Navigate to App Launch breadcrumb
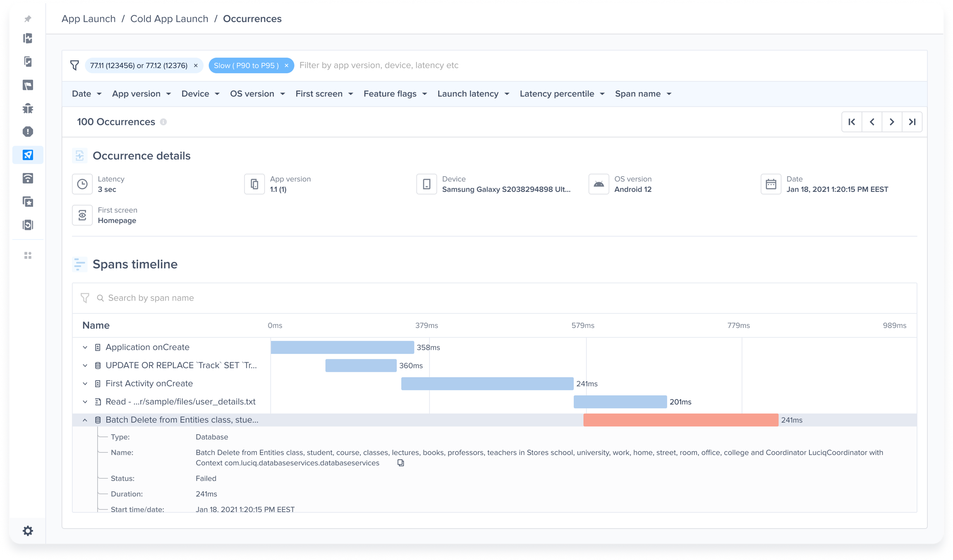953x560 pixels. click(89, 19)
